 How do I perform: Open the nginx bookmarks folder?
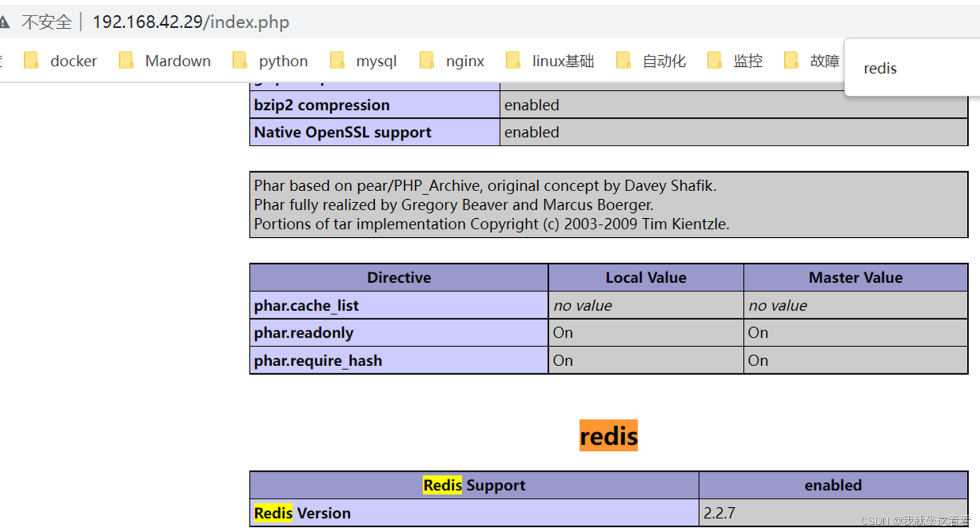[x=465, y=60]
